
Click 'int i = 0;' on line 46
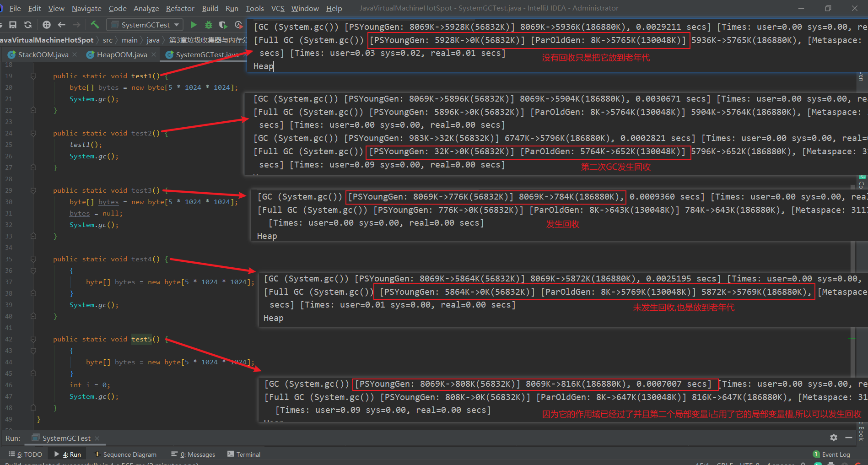click(x=90, y=385)
